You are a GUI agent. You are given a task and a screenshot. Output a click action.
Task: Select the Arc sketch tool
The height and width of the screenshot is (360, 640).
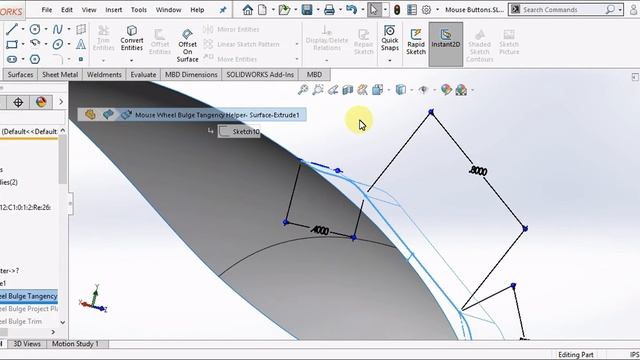[x=35, y=43]
